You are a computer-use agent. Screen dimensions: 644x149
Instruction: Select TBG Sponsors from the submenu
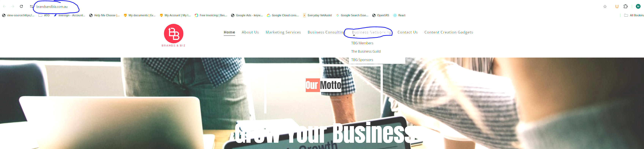pyautogui.click(x=362, y=60)
